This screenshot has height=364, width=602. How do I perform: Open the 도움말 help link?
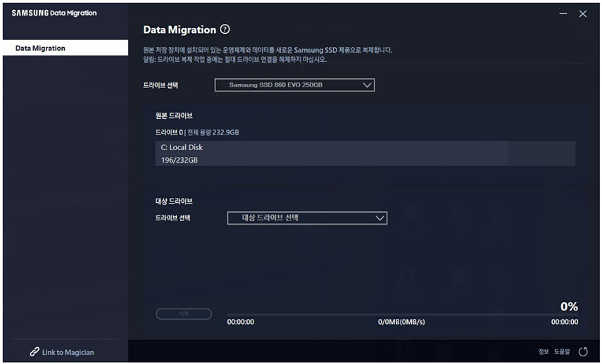pyautogui.click(x=562, y=352)
